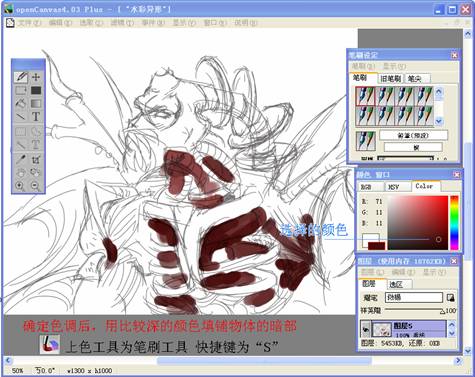Select the upper bold T text tool
The height and width of the screenshot is (377, 475).
tap(36, 117)
